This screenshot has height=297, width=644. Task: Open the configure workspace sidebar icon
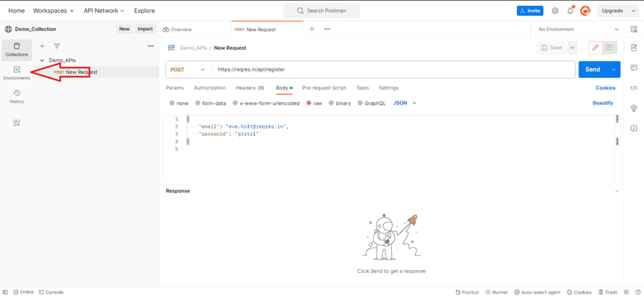(x=17, y=123)
